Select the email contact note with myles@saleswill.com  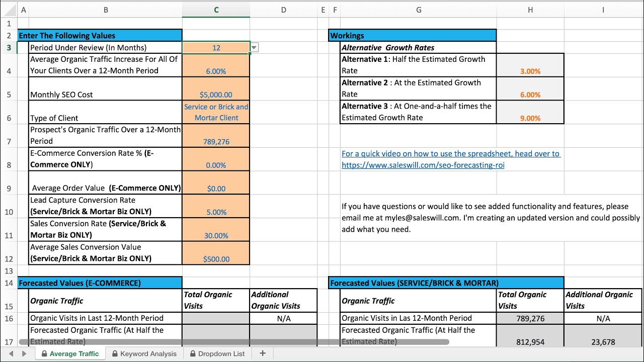[491, 218]
